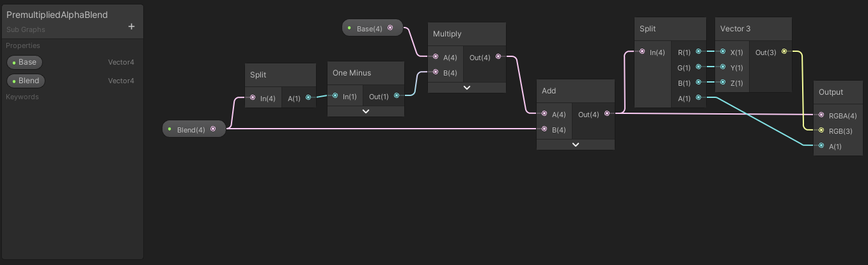The width and height of the screenshot is (868, 265).
Task: Click the Keywords section label
Action: click(x=22, y=97)
